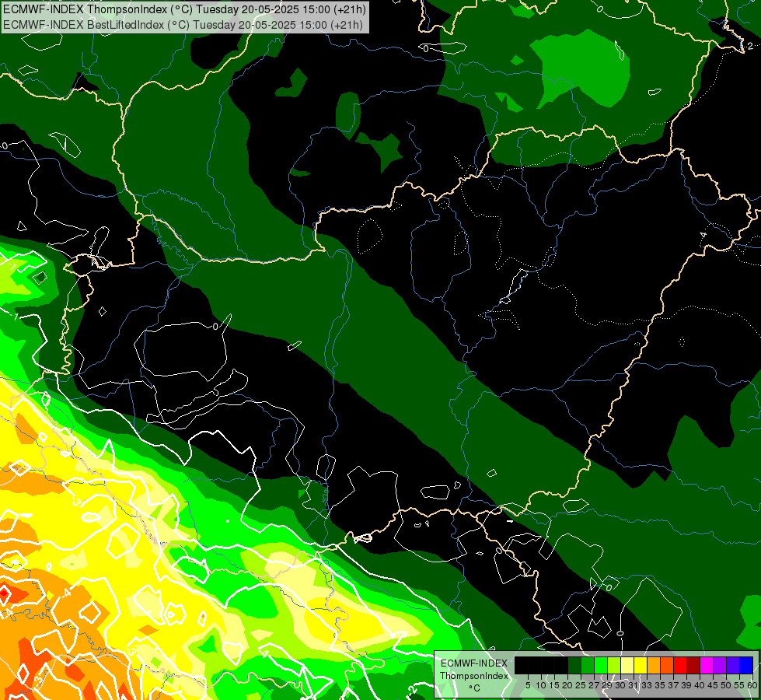This screenshot has width=761, height=700.
Task: Pick the lime 29–30 legend swatch
Action: pos(614,665)
